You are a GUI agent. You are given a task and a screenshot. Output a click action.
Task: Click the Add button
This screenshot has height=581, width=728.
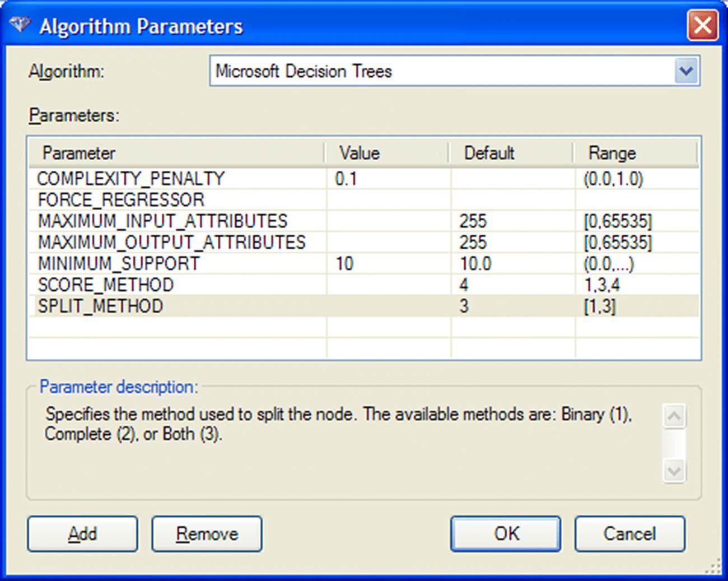82,534
